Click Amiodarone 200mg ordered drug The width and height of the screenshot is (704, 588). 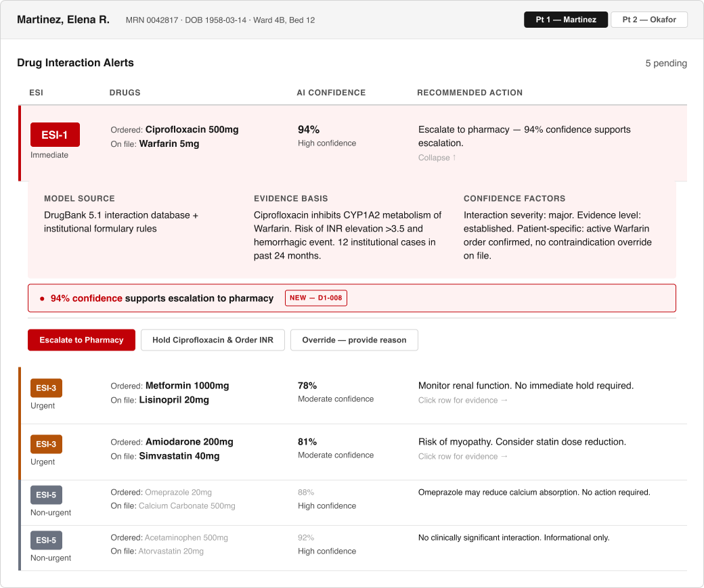pyautogui.click(x=190, y=442)
